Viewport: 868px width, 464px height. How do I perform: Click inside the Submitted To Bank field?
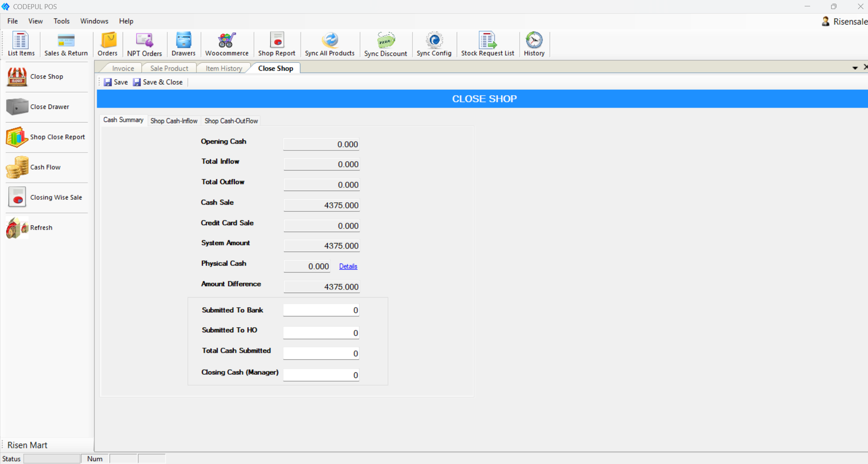pyautogui.click(x=320, y=310)
